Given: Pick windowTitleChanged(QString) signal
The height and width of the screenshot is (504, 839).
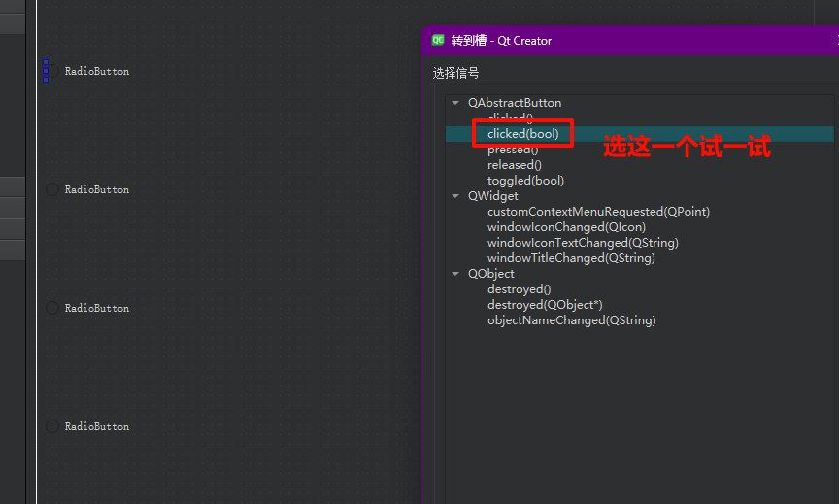Looking at the screenshot, I should point(571,258).
